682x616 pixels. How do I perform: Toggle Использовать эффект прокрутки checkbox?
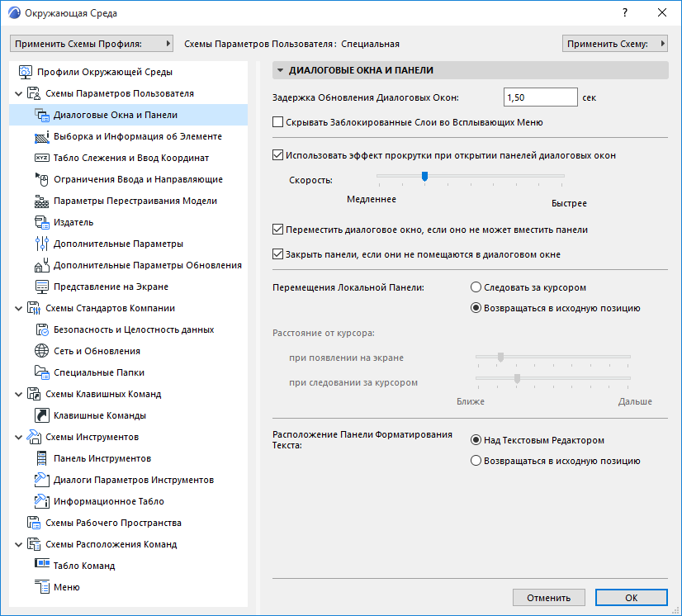click(x=277, y=155)
